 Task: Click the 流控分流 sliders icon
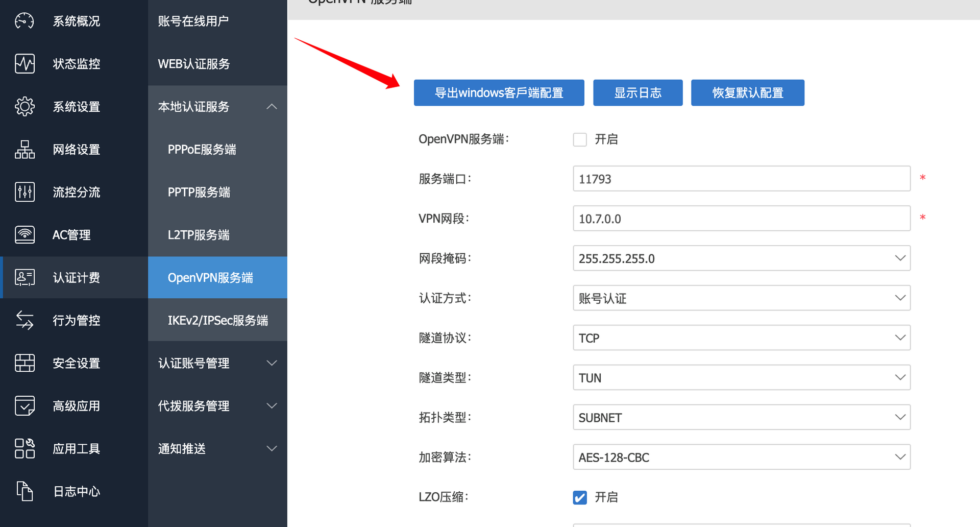pyautogui.click(x=24, y=192)
